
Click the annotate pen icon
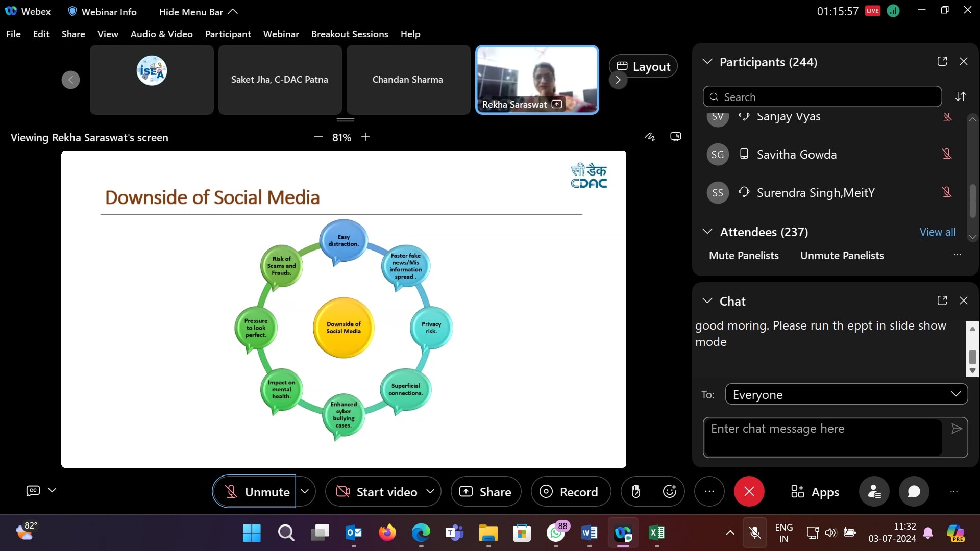[649, 137]
